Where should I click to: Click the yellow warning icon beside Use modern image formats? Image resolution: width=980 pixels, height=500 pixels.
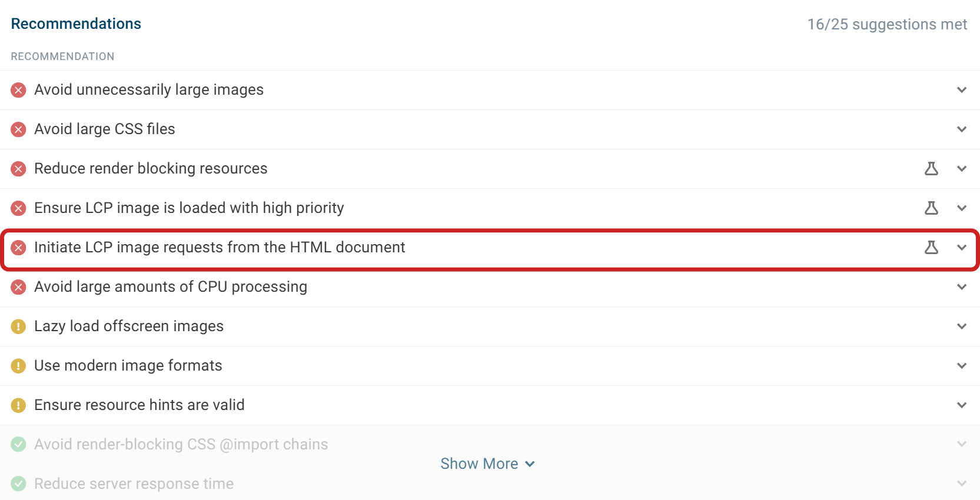click(18, 366)
